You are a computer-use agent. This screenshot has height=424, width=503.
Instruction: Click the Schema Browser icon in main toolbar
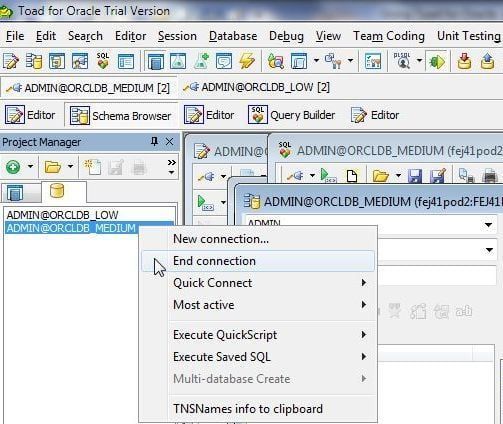coord(34,61)
